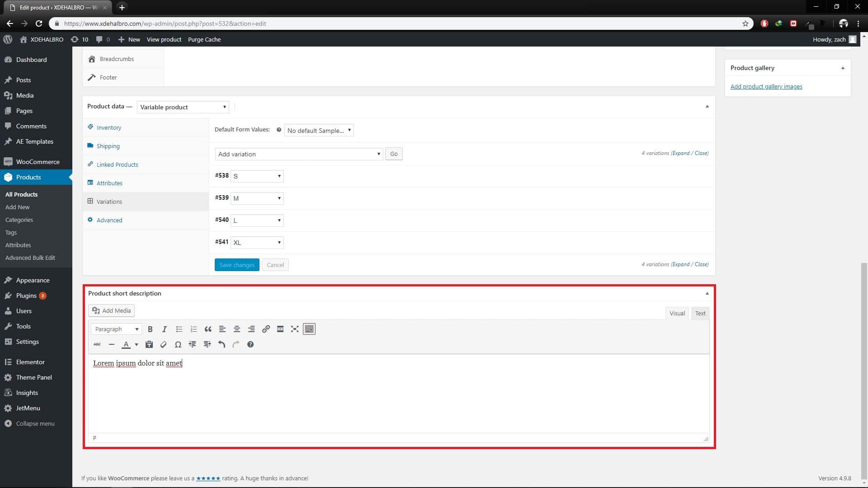Toggle the toolbar kitchen sink
The height and width of the screenshot is (488, 868).
(x=309, y=329)
